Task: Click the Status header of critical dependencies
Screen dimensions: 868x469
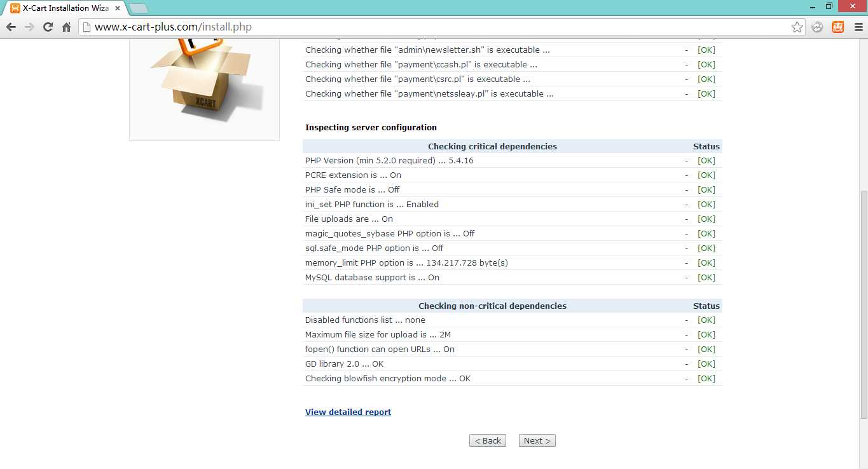Action: coord(706,146)
